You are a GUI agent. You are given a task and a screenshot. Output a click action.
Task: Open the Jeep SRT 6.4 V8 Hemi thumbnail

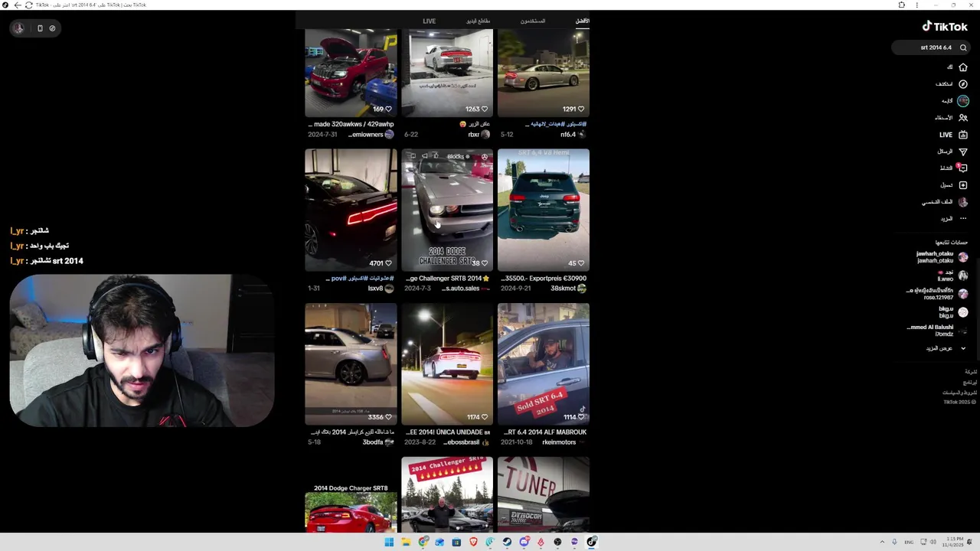tap(544, 210)
